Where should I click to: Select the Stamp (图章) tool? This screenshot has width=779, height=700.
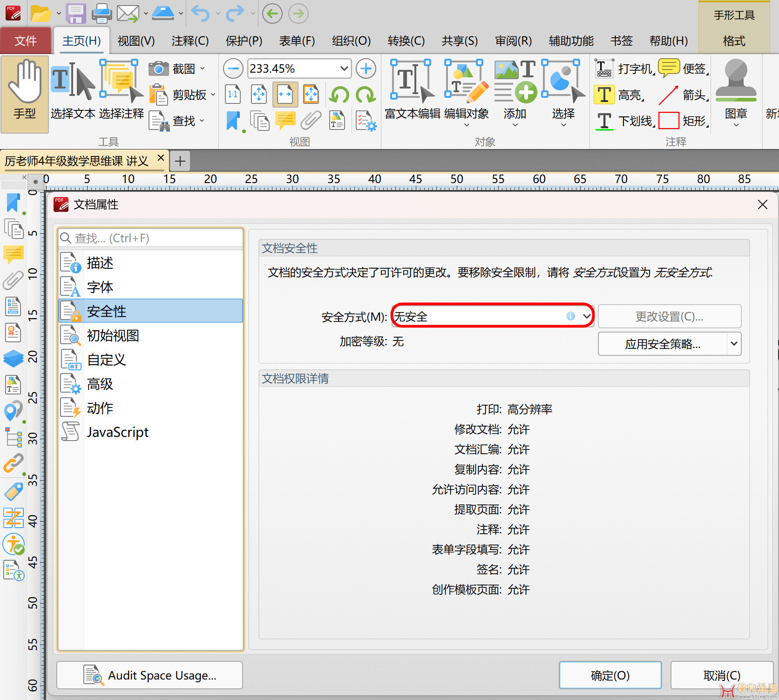click(736, 94)
